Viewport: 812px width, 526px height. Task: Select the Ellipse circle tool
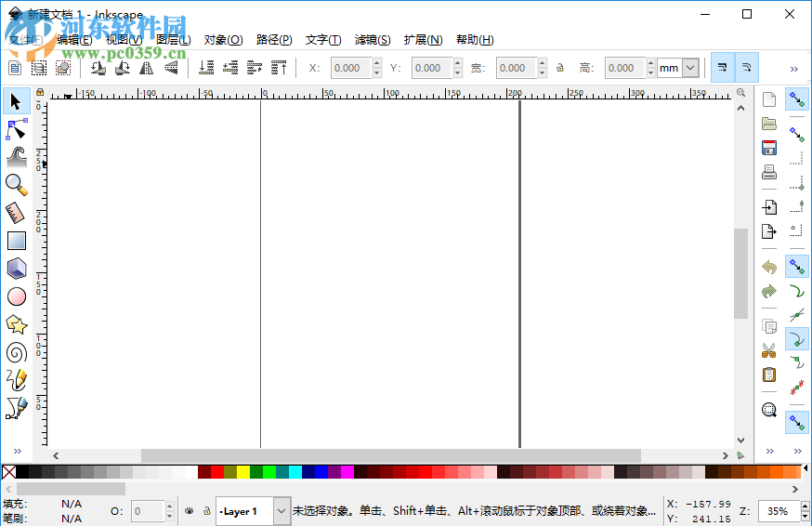click(x=16, y=296)
